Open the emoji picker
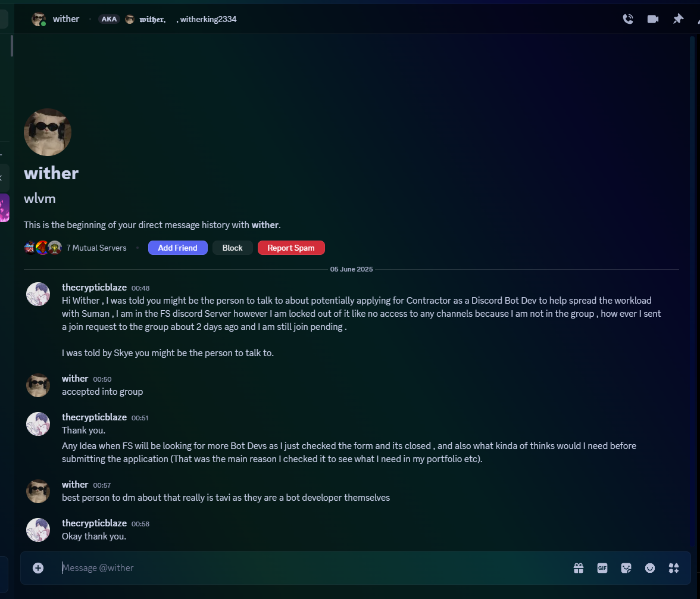This screenshot has width=700, height=599. pos(650,567)
